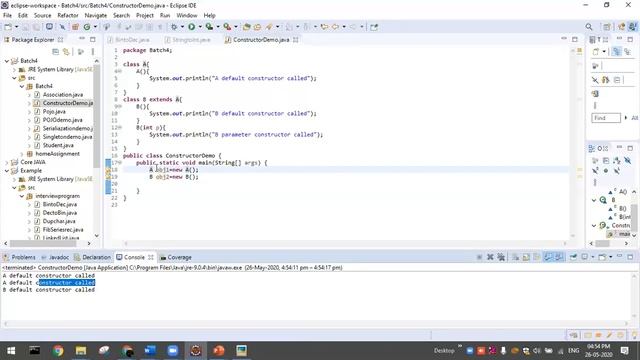Click the Open Task toolbar icon

point(258,27)
